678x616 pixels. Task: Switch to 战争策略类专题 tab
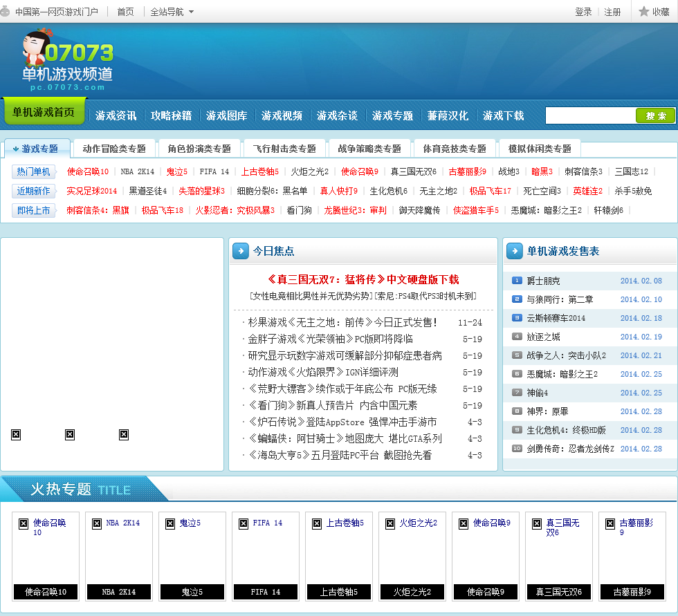point(369,149)
